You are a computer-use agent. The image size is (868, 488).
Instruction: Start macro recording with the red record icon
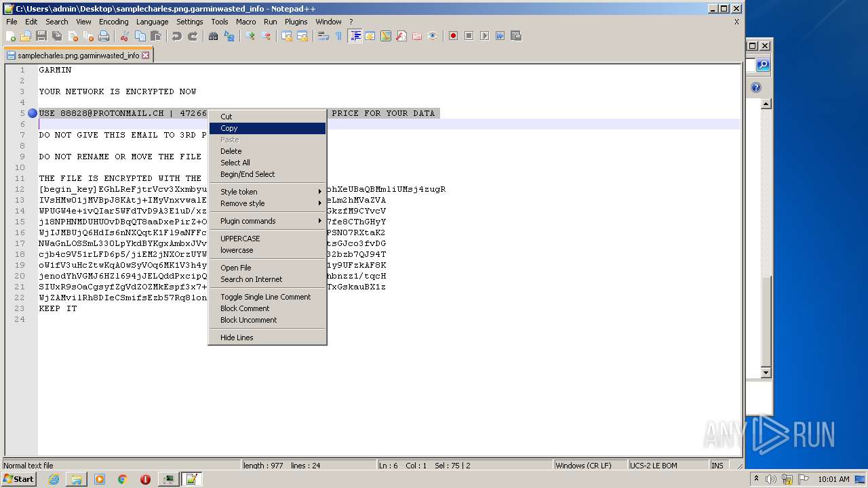pos(453,36)
